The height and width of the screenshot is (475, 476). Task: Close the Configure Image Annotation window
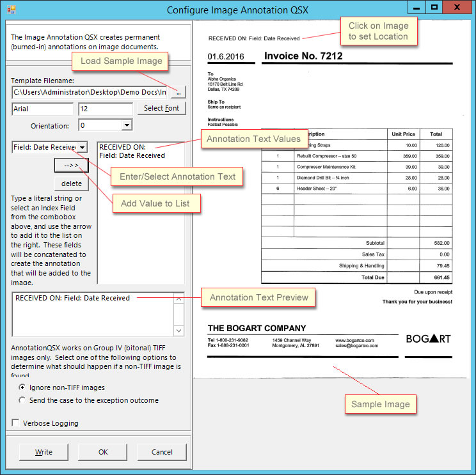tap(457, 8)
